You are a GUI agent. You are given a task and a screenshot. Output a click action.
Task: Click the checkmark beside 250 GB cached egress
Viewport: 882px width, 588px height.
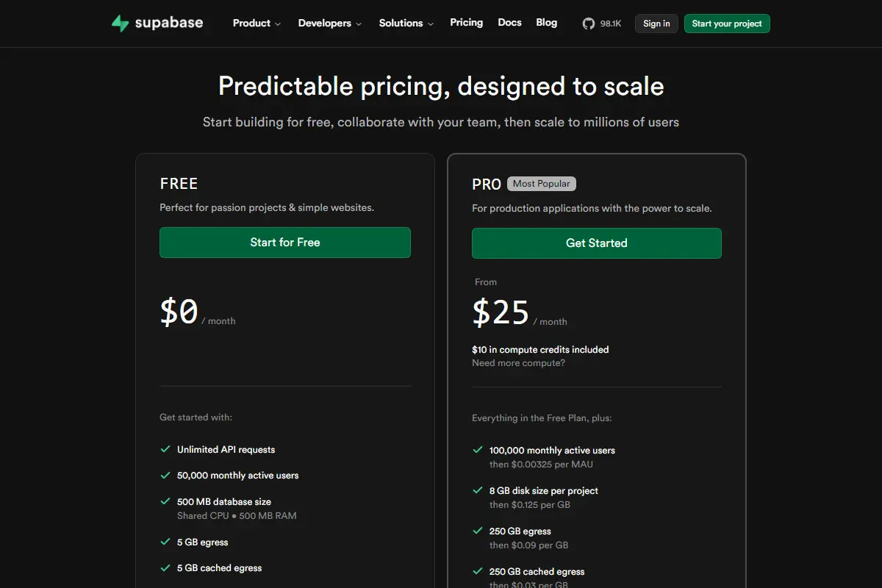click(x=477, y=571)
